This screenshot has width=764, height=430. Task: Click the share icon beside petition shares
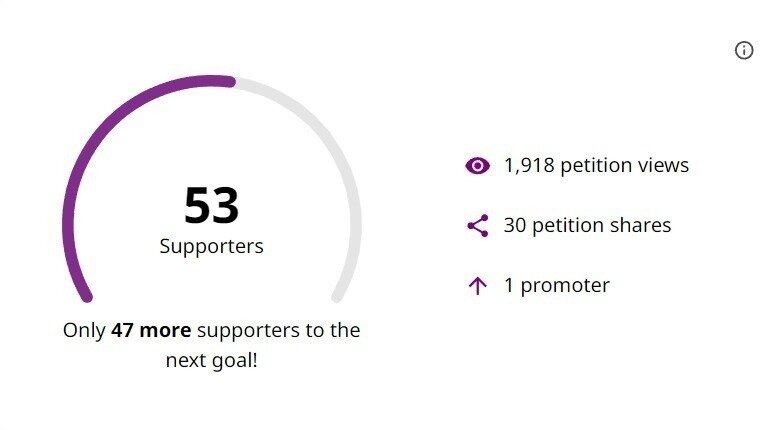[478, 226]
